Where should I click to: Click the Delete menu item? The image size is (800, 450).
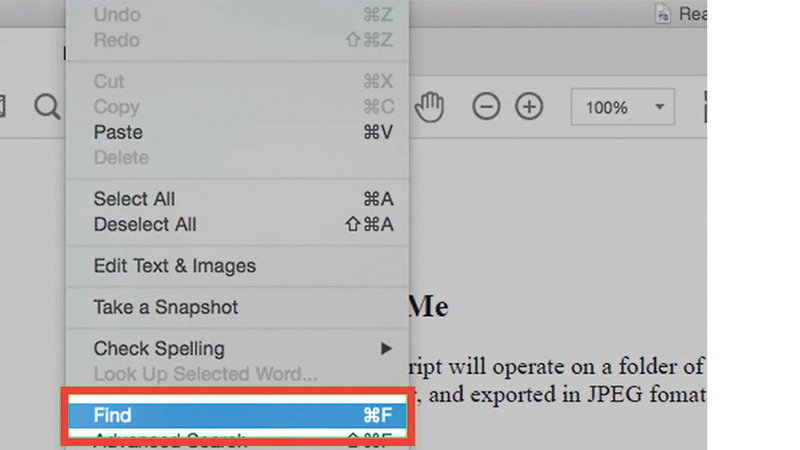tap(121, 158)
